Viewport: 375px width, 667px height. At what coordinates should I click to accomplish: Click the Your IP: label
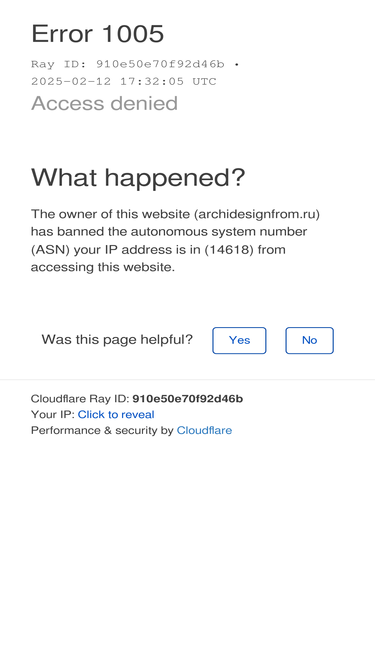(53, 414)
